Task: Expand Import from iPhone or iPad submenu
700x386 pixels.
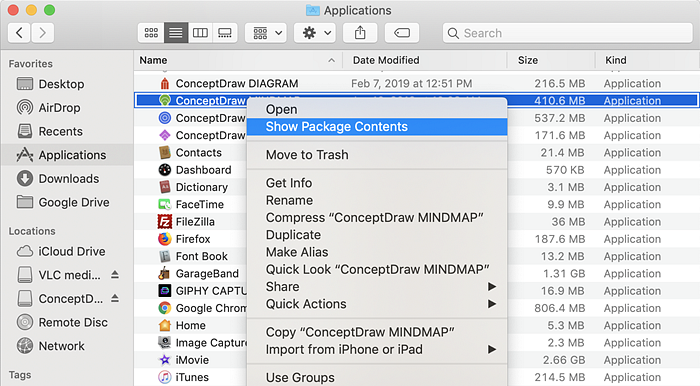Action: pyautogui.click(x=377, y=349)
